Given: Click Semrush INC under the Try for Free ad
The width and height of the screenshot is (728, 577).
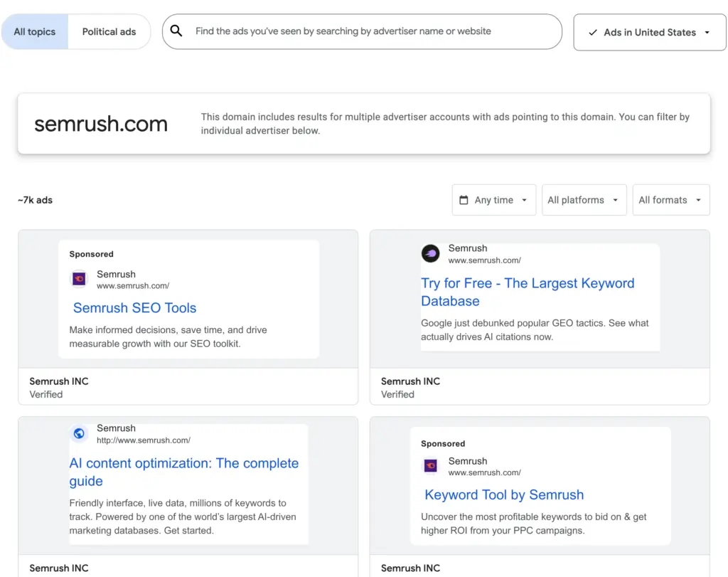Looking at the screenshot, I should (x=410, y=381).
